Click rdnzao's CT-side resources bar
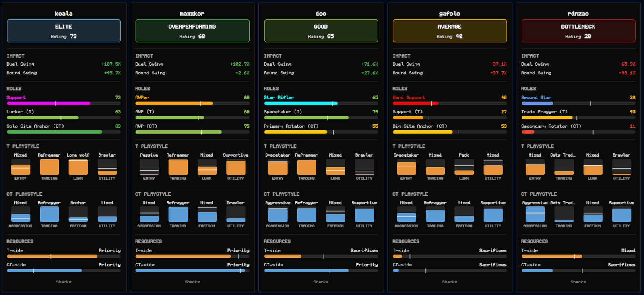This screenshot has width=644, height=295. [x=578, y=271]
